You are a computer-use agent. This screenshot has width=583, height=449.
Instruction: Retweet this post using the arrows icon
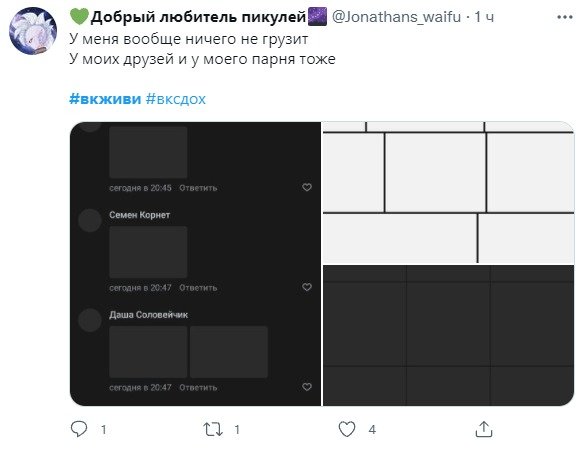coord(213,429)
